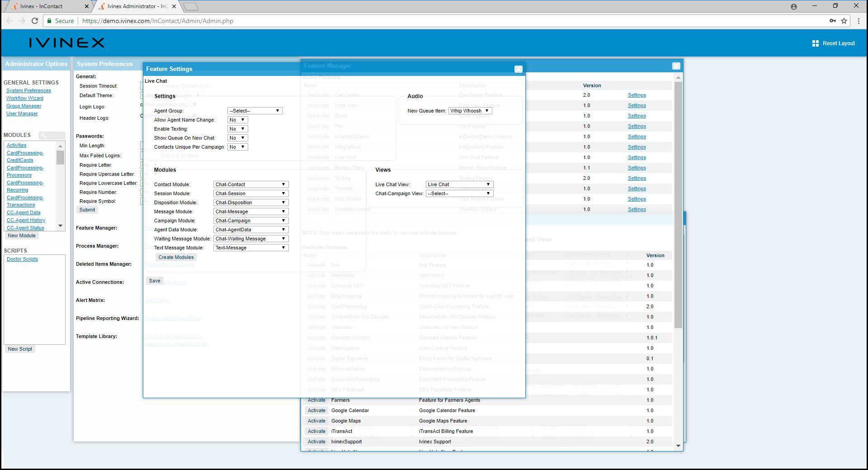Open the Waiting Message Module dropdown
Image resolution: width=868 pixels, height=470 pixels.
point(251,239)
